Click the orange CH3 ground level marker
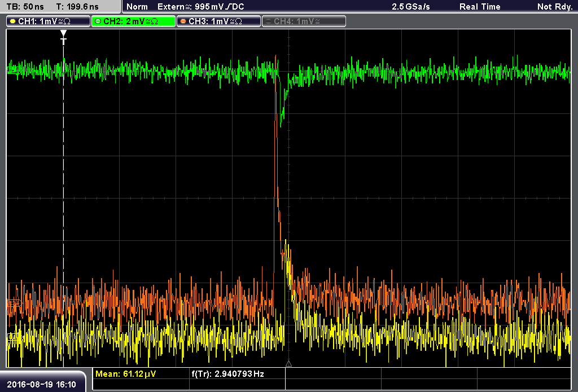The image size is (578, 392). 15,303
